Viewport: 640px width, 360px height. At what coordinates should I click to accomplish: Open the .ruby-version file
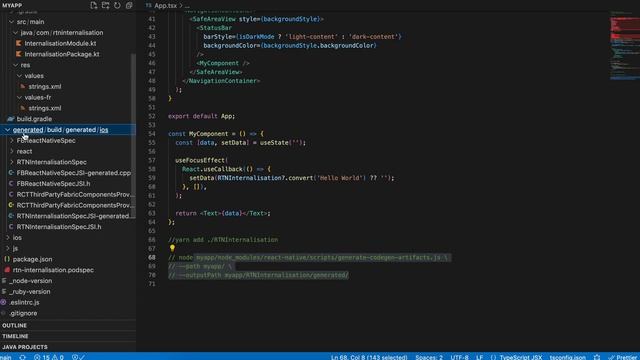30,291
